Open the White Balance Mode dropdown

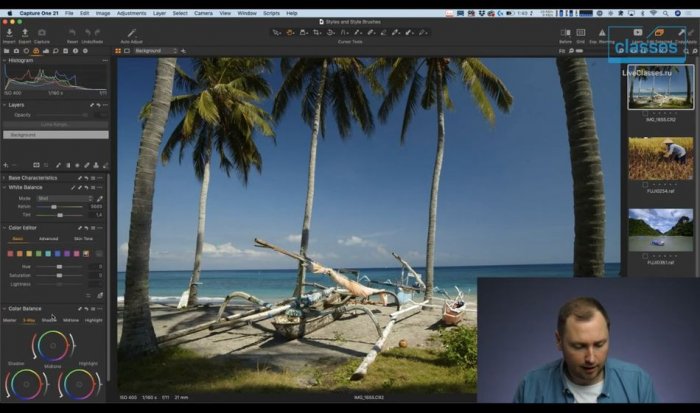click(x=65, y=198)
